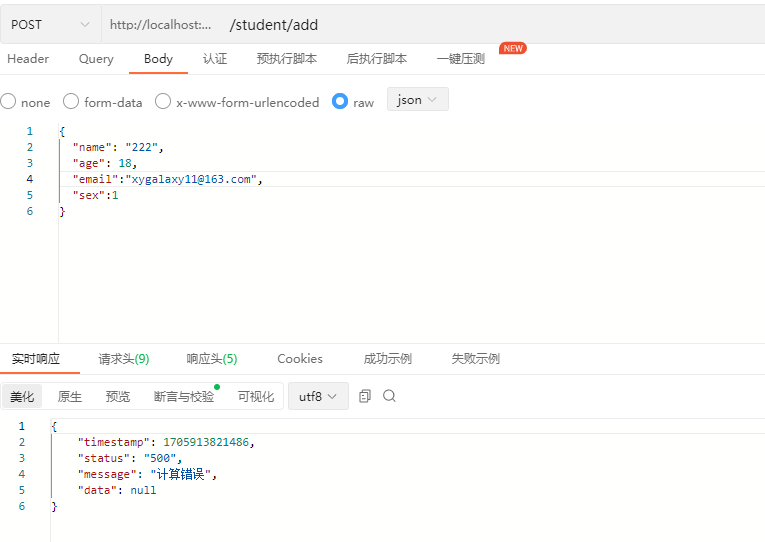Select the raw body radio button
This screenshot has height=542, width=765.
(x=340, y=102)
